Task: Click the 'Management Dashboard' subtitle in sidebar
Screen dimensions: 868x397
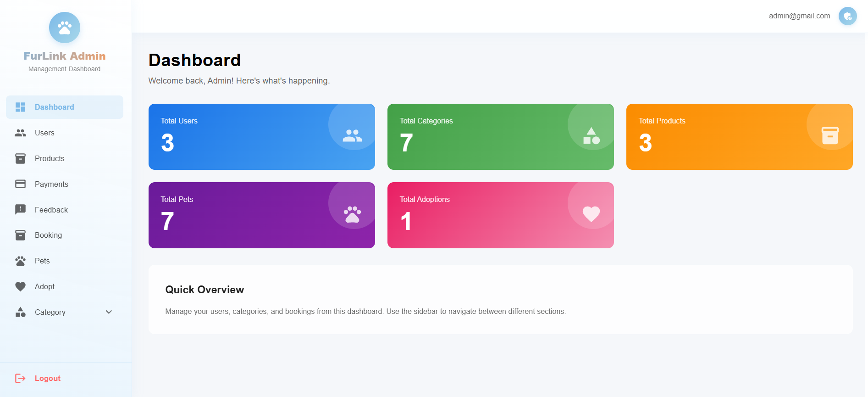Action: coord(65,69)
